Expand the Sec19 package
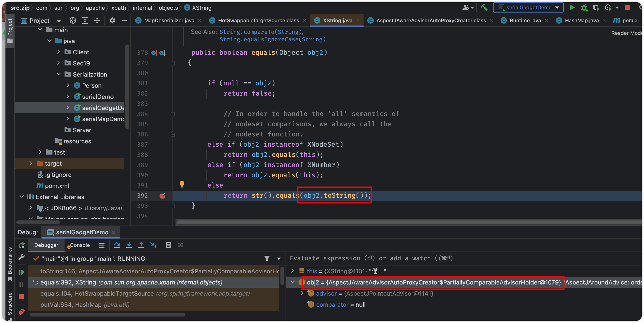 [x=59, y=63]
